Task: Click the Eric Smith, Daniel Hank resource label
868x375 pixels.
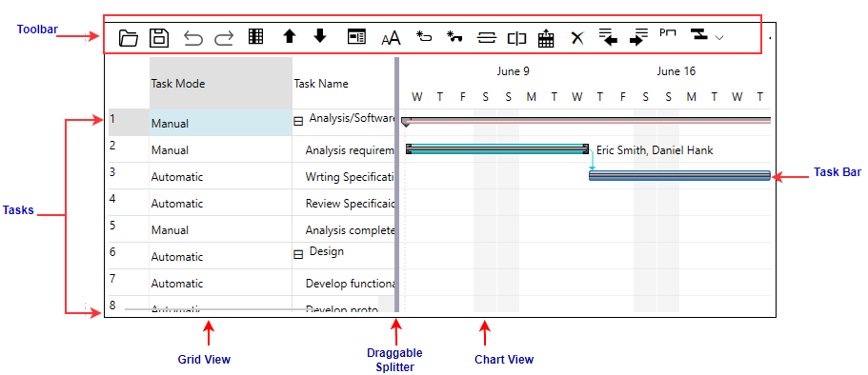Action: pos(655,149)
